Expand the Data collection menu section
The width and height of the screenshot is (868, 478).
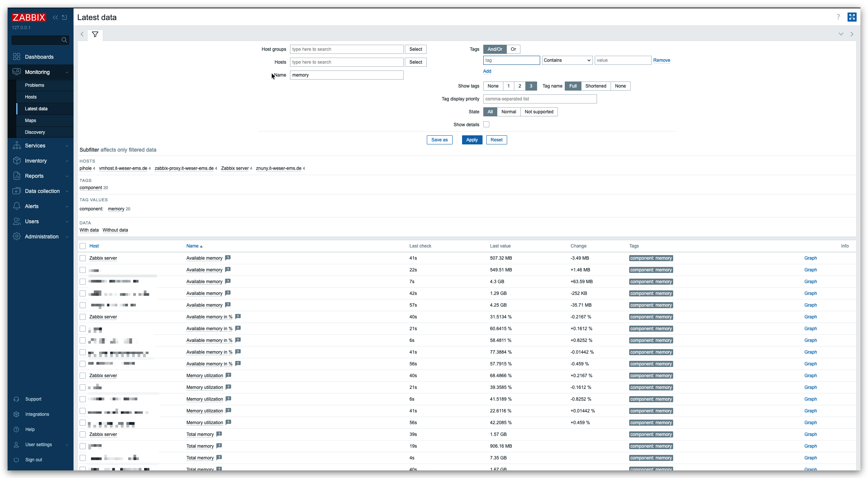click(67, 191)
